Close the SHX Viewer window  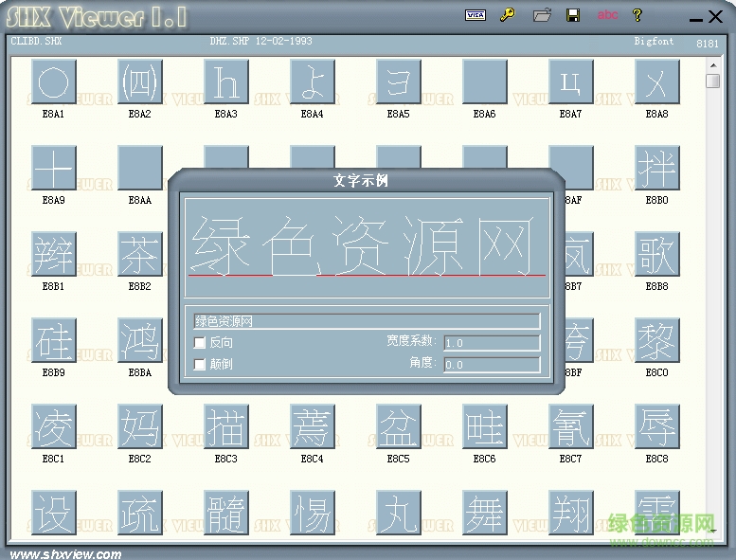tap(715, 17)
